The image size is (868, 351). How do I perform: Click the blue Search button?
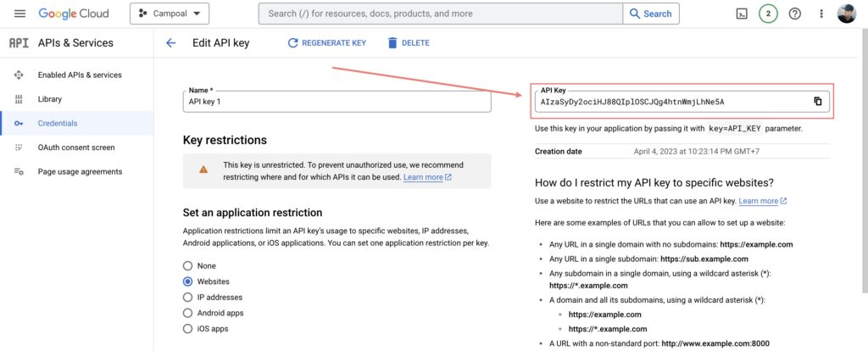point(650,14)
